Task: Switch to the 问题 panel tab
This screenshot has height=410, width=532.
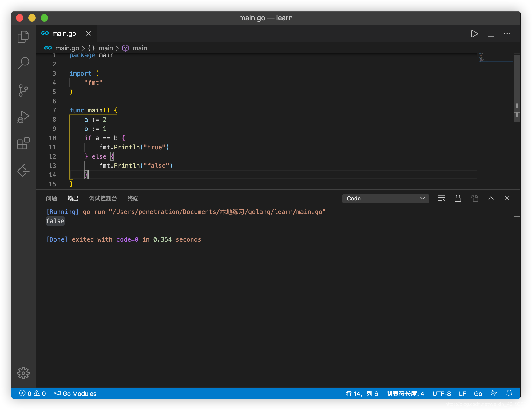Action: 52,199
